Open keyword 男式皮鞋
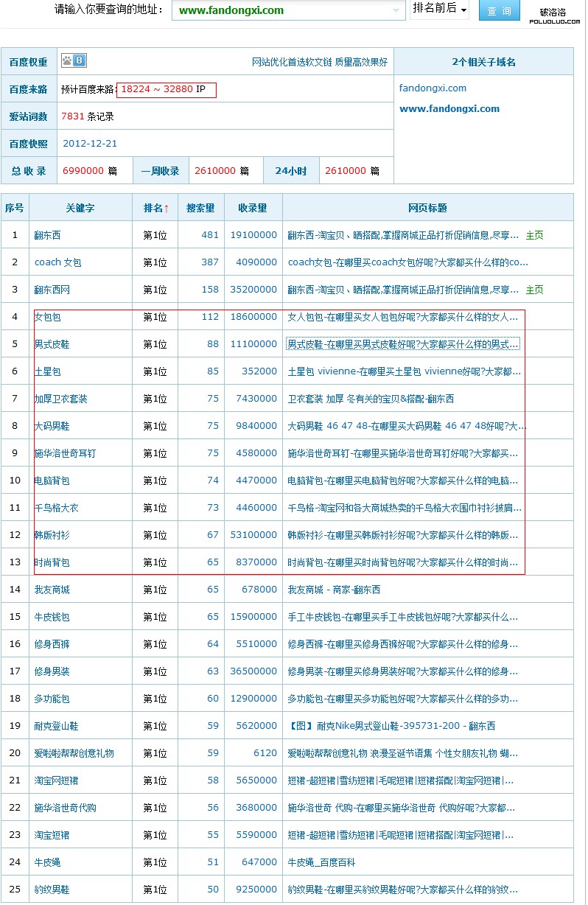Screen dimensions: 588x905 click(x=52, y=344)
